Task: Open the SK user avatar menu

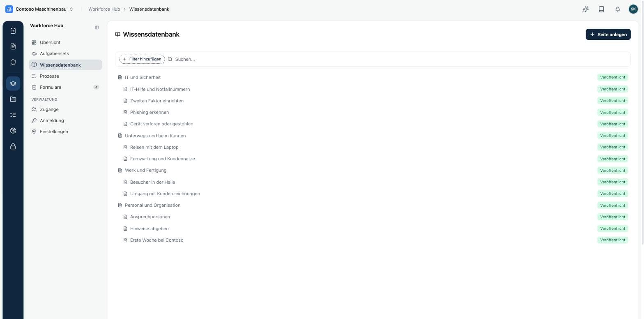Action: (633, 9)
